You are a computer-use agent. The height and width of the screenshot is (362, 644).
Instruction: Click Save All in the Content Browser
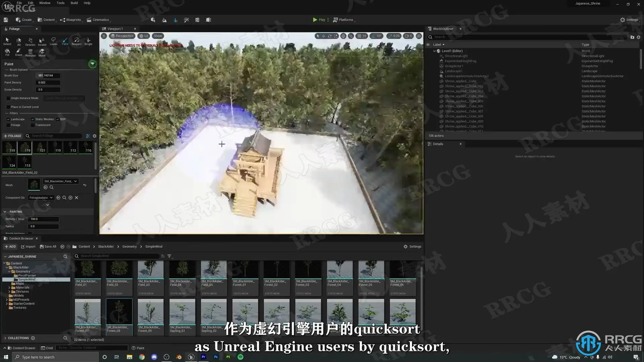[x=48, y=246]
